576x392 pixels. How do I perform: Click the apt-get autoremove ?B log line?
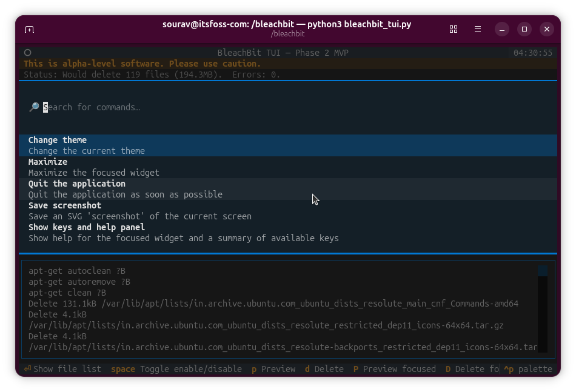pos(79,282)
